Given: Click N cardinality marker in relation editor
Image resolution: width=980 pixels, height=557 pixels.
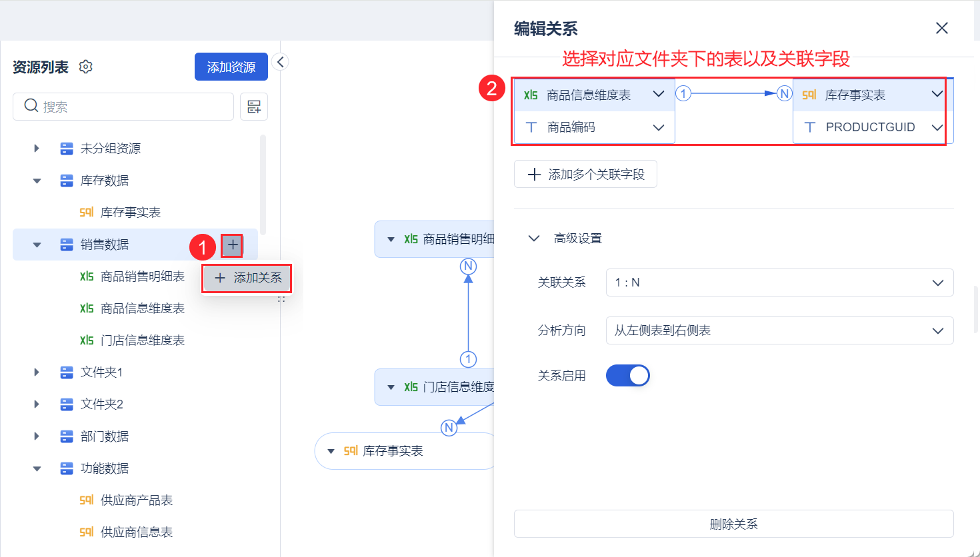Looking at the screenshot, I should pyautogui.click(x=785, y=94).
